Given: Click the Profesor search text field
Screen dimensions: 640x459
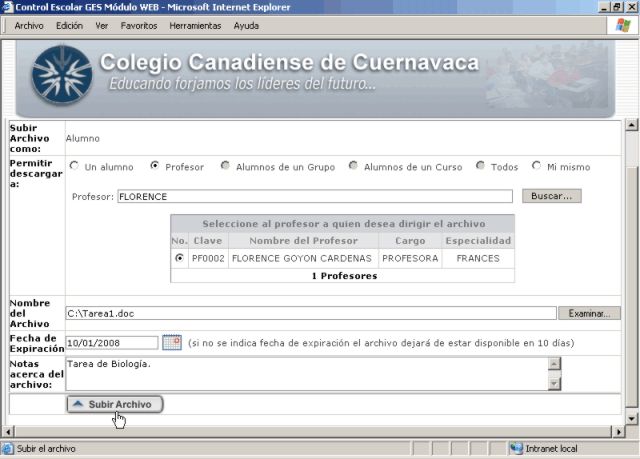Looking at the screenshot, I should click(314, 197).
